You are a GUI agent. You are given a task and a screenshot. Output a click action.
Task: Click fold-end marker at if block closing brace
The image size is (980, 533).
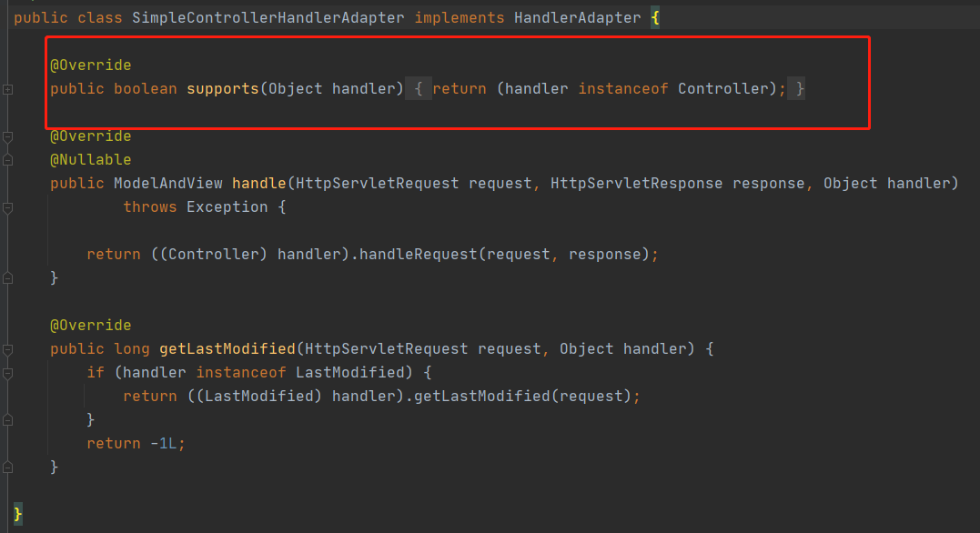pos(7,420)
